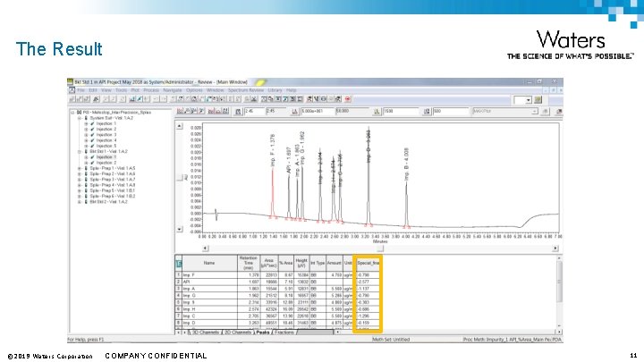Collapse the System Suit - Vial 1:A,2 node
The height and width of the screenshot is (362, 644).
point(80,118)
